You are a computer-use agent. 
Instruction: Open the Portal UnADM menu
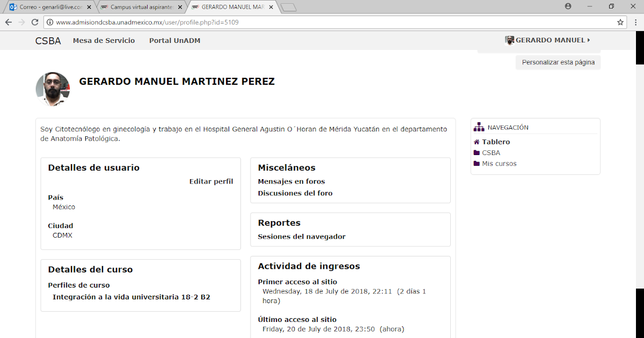pos(174,40)
